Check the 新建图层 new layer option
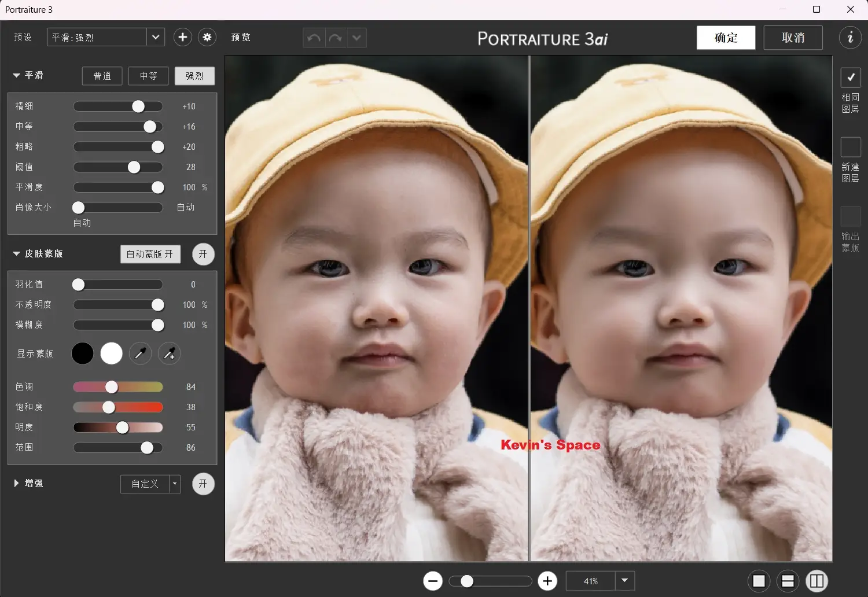868x597 pixels. [851, 147]
